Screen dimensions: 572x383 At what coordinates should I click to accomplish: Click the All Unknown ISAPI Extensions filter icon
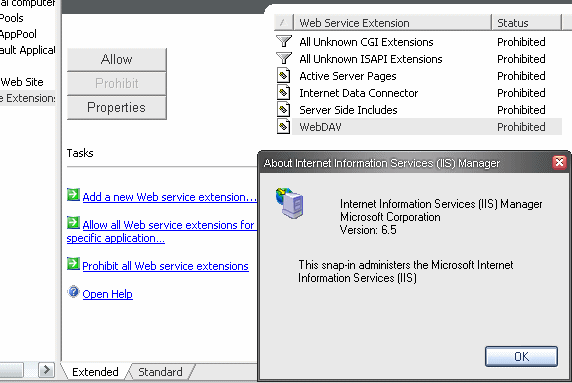(284, 58)
